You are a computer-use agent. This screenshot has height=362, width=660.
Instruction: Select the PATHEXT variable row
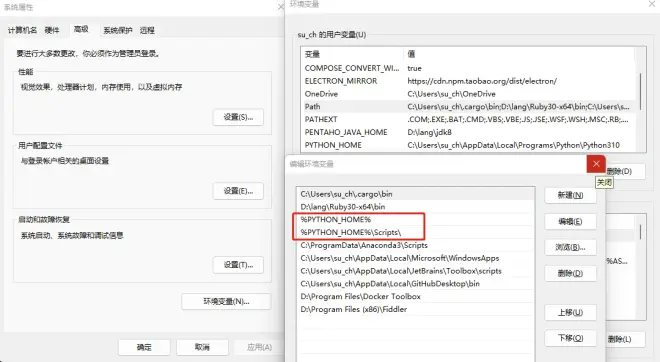tap(467, 119)
